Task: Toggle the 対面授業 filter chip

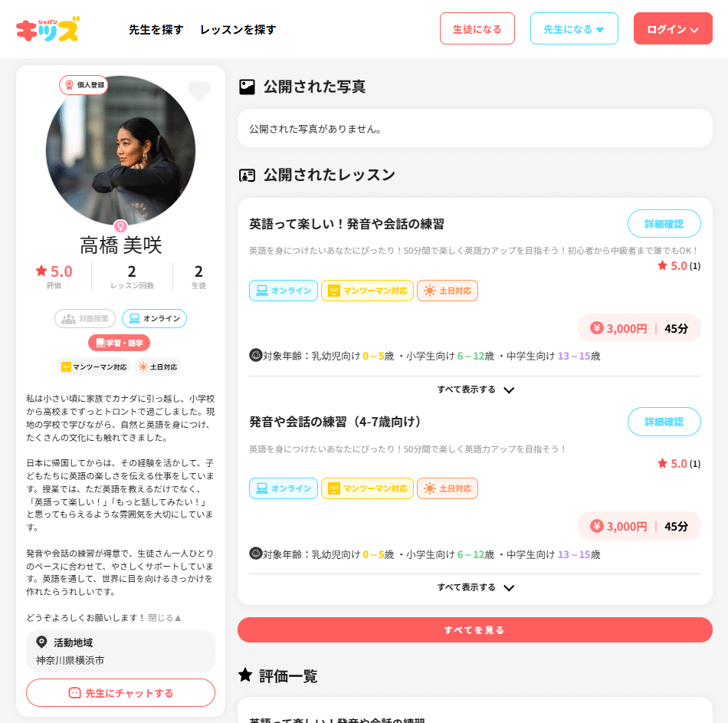Action: click(x=85, y=319)
